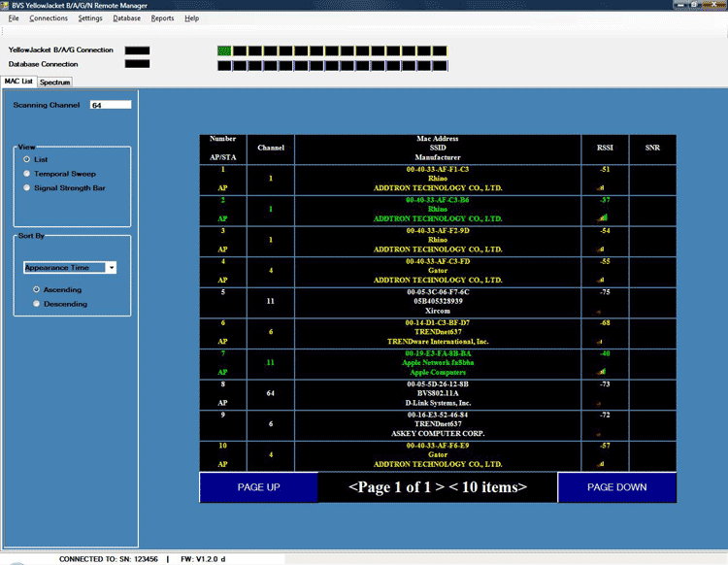Screen dimensions: 728x565
Task: Click the TRENDware International, Inc. entry
Action: (x=438, y=342)
